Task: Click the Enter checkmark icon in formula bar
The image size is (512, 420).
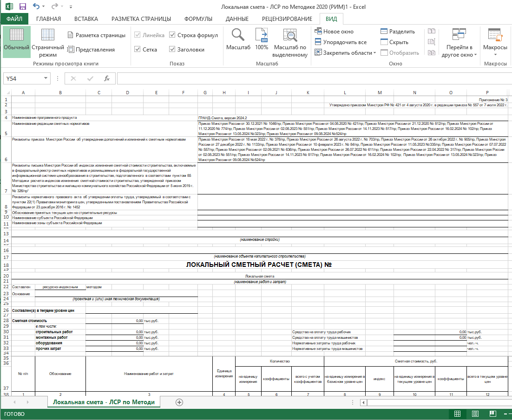Action: pos(90,78)
